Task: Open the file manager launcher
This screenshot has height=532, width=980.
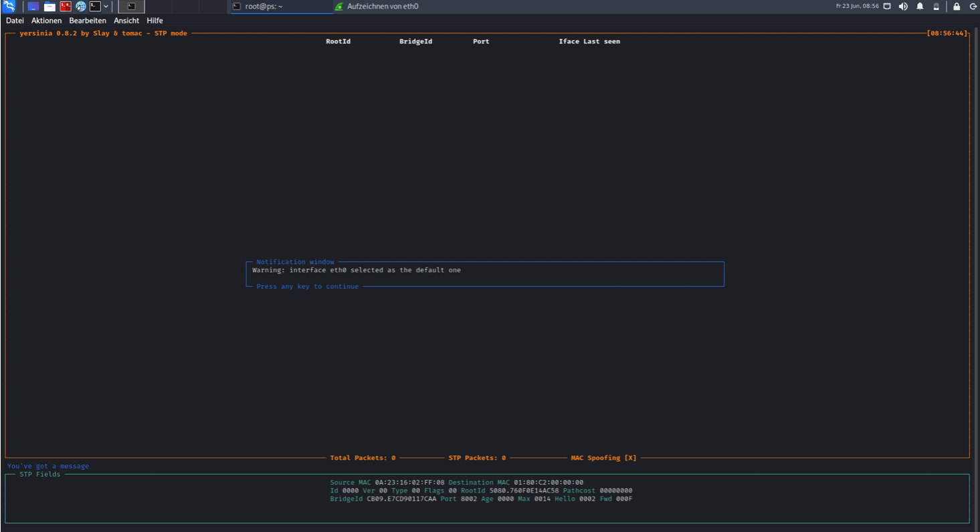Action: [50, 7]
